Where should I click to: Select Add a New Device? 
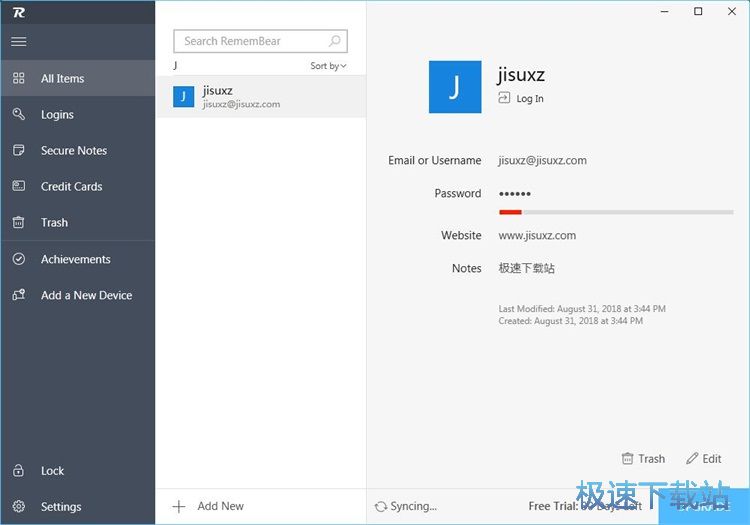point(78,295)
